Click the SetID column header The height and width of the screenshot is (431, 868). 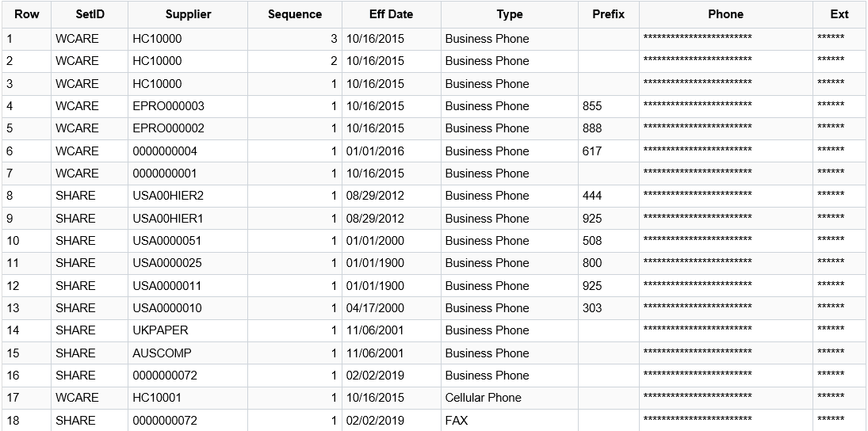[x=90, y=14]
